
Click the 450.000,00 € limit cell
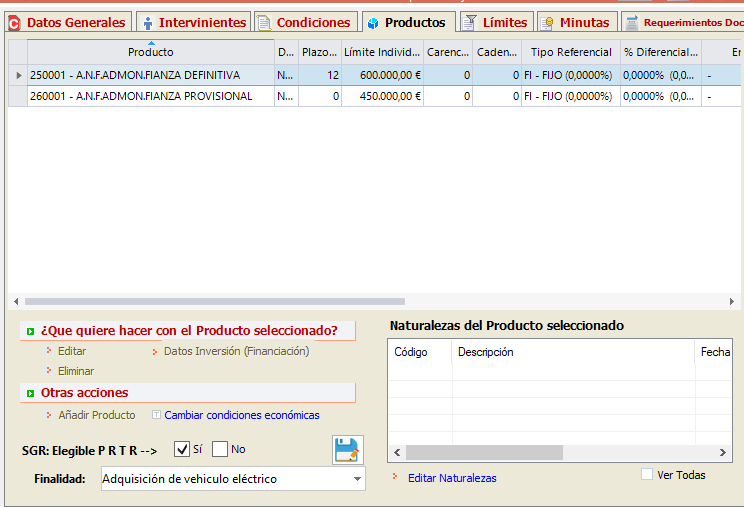pos(382,96)
